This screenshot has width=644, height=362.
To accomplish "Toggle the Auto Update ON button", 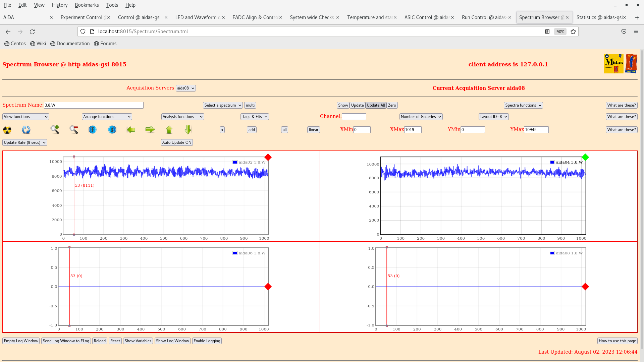I will click(177, 142).
